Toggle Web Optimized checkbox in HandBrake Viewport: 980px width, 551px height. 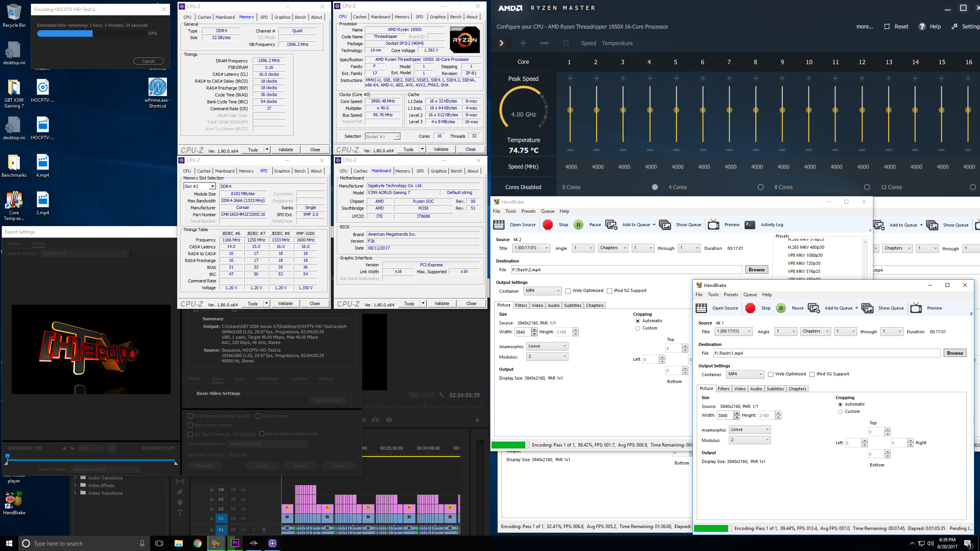coord(567,291)
